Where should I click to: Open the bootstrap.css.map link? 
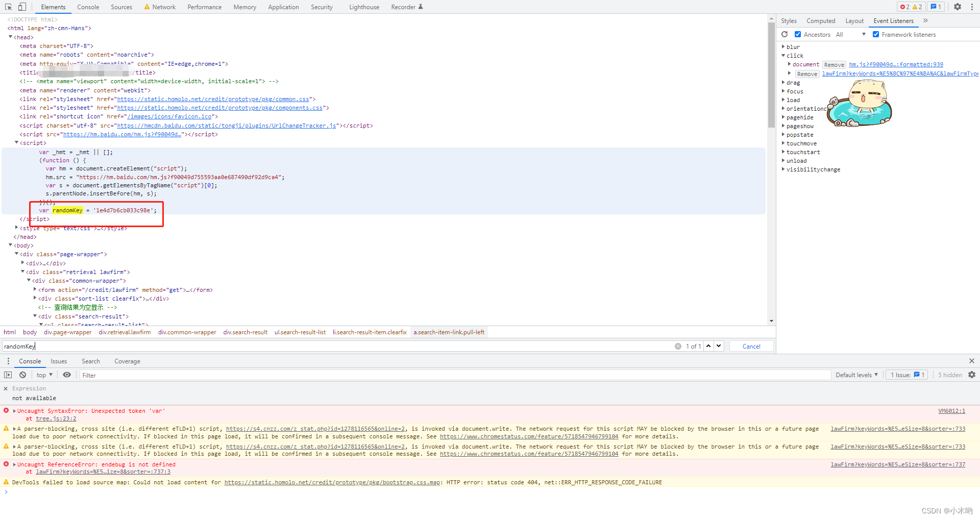[332, 482]
